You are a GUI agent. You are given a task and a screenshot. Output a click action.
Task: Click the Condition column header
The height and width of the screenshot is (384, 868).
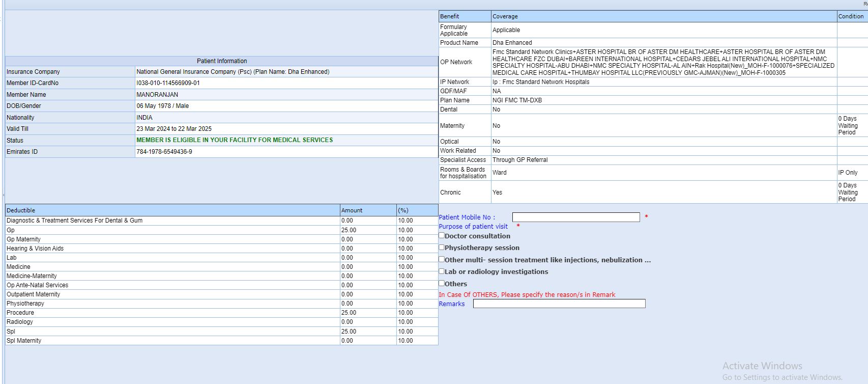851,16
